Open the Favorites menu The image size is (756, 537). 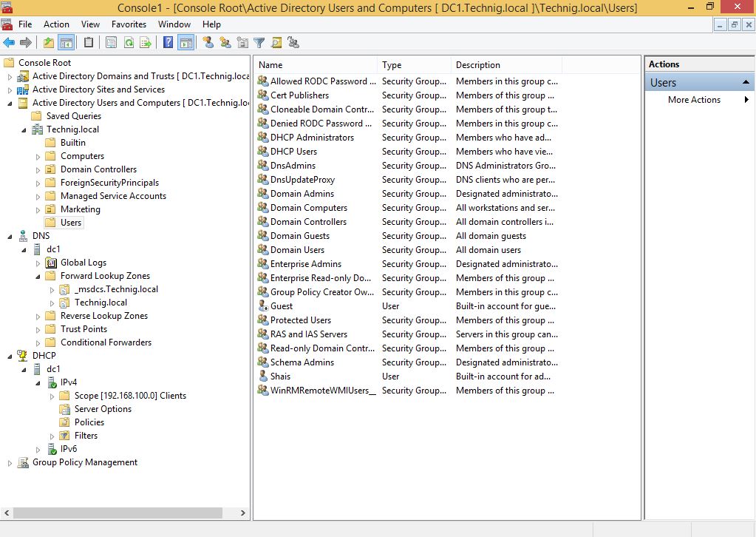(x=129, y=24)
